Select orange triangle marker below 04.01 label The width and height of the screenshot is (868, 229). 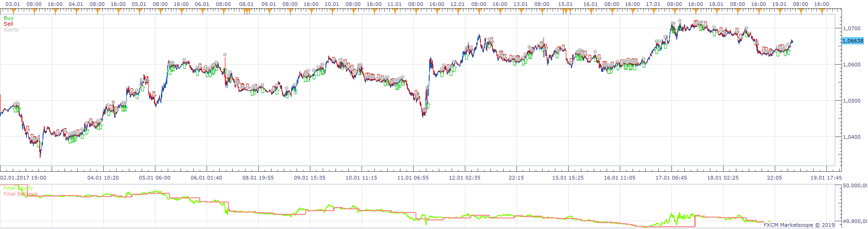pos(76,11)
